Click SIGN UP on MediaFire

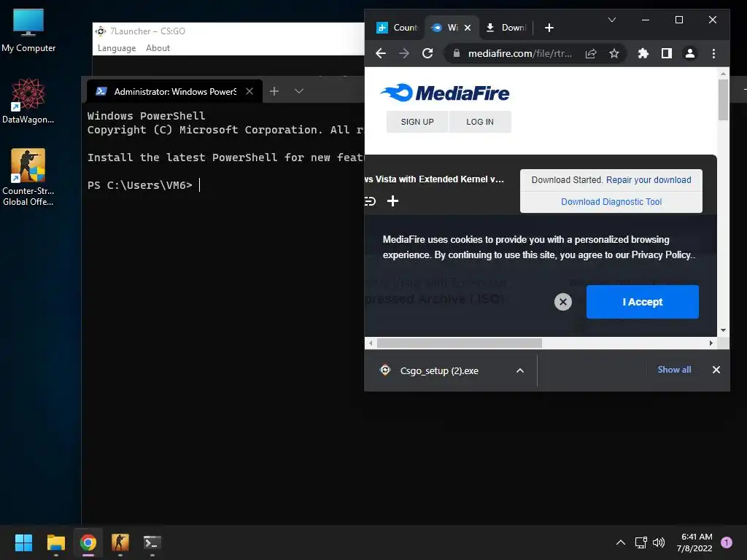417,122
